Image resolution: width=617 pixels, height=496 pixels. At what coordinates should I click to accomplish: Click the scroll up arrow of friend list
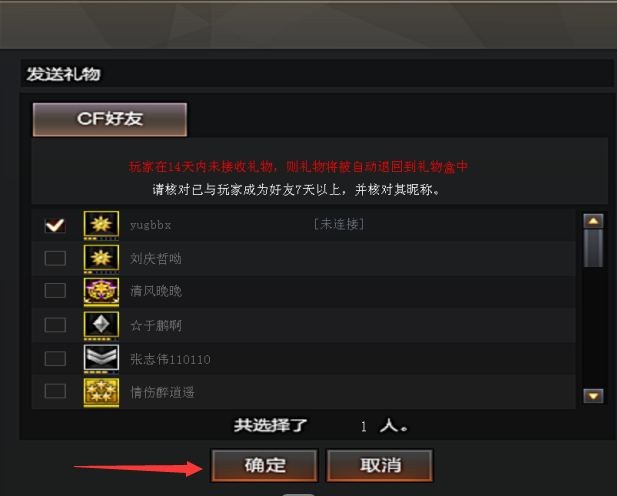[x=593, y=221]
